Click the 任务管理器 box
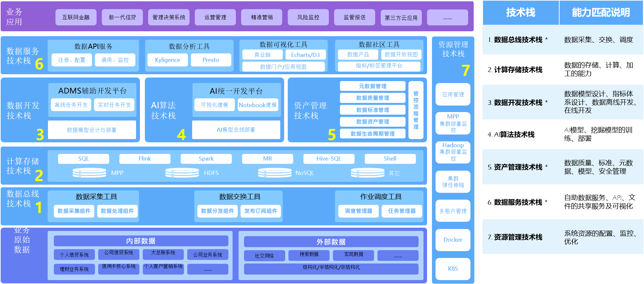The image size is (644, 284). click(x=402, y=211)
